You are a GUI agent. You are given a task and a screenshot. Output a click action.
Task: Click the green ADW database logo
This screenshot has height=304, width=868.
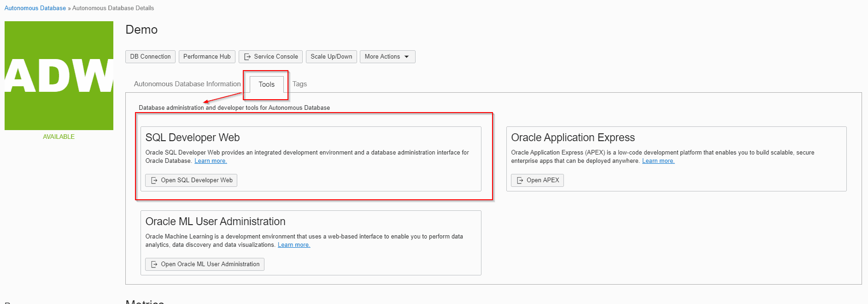pos(59,76)
